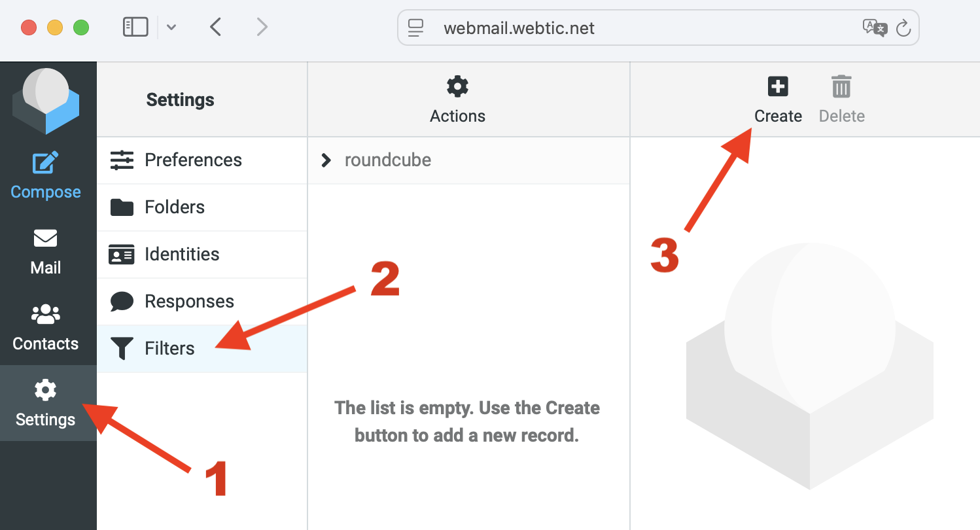Select Identities in the settings list
This screenshot has height=530, width=980.
click(202, 255)
